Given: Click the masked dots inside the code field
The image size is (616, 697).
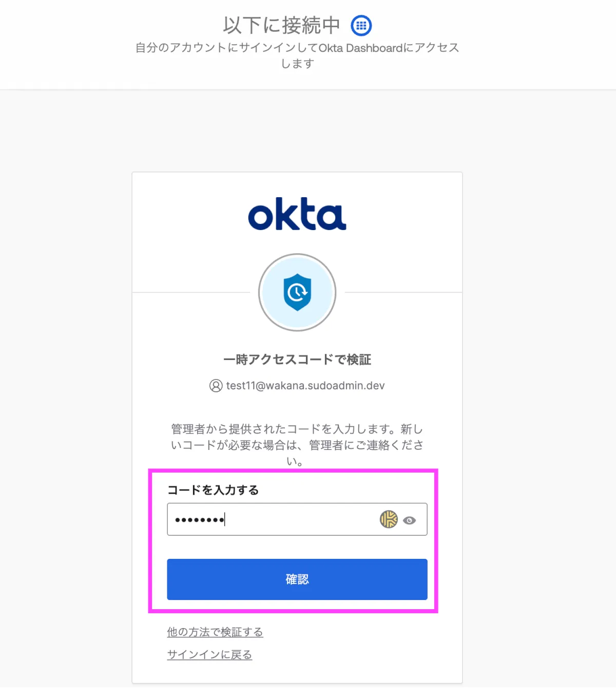Looking at the screenshot, I should click(x=199, y=520).
